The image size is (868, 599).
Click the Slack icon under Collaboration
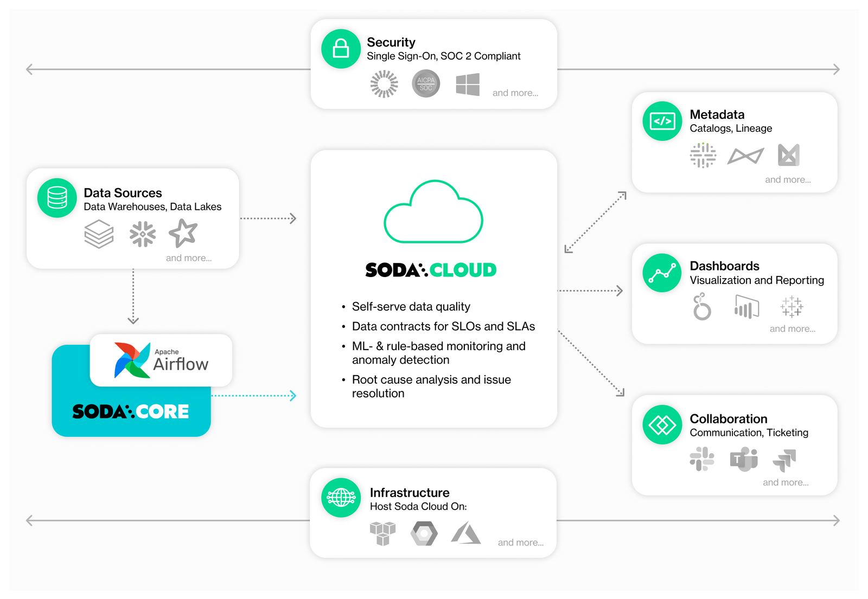pyautogui.click(x=702, y=459)
